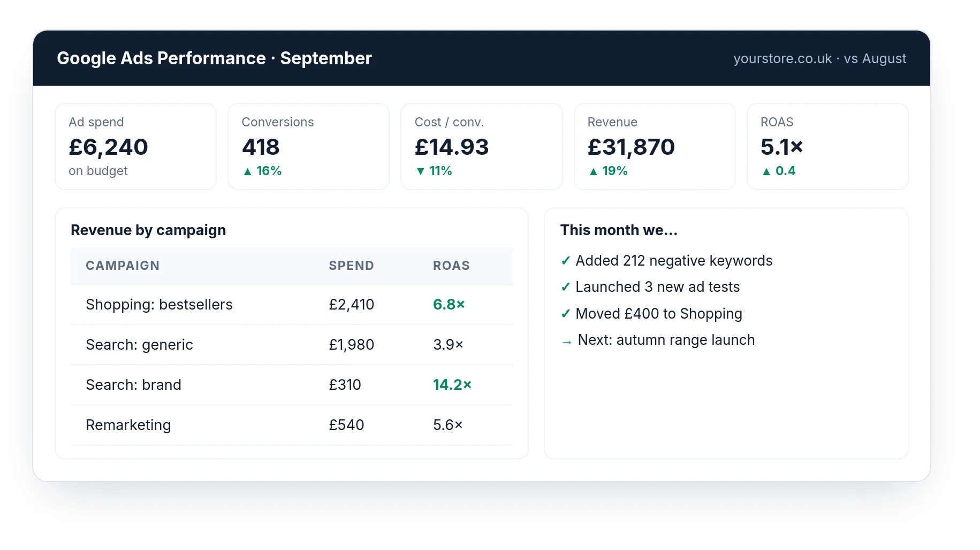This screenshot has width=980, height=550.
Task: Click 'Moved £400 to Shopping' text
Action: [659, 314]
